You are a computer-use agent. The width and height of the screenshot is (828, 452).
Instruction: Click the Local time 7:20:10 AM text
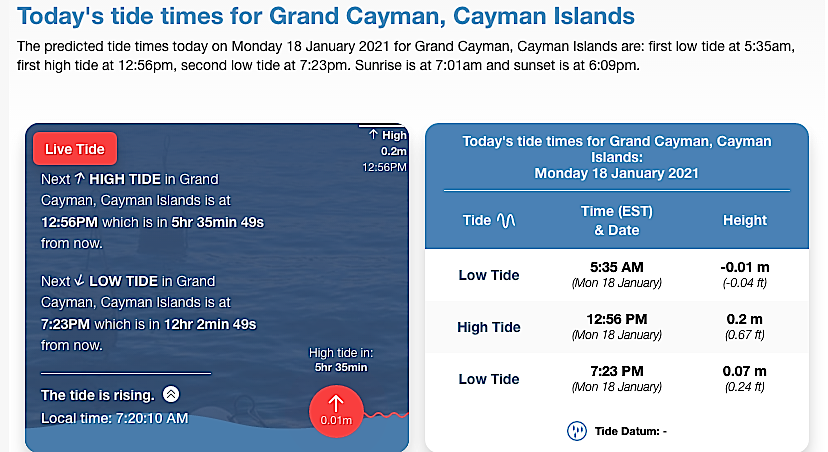[114, 417]
